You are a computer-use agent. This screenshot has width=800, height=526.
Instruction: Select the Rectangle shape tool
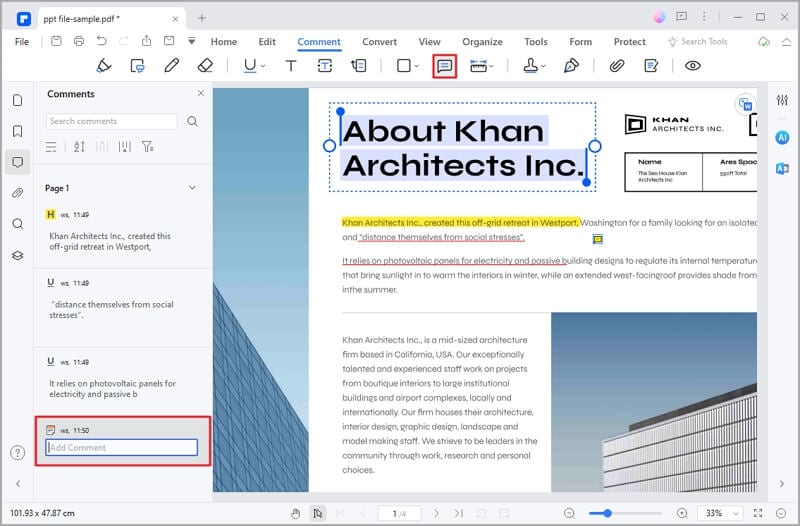(404, 66)
